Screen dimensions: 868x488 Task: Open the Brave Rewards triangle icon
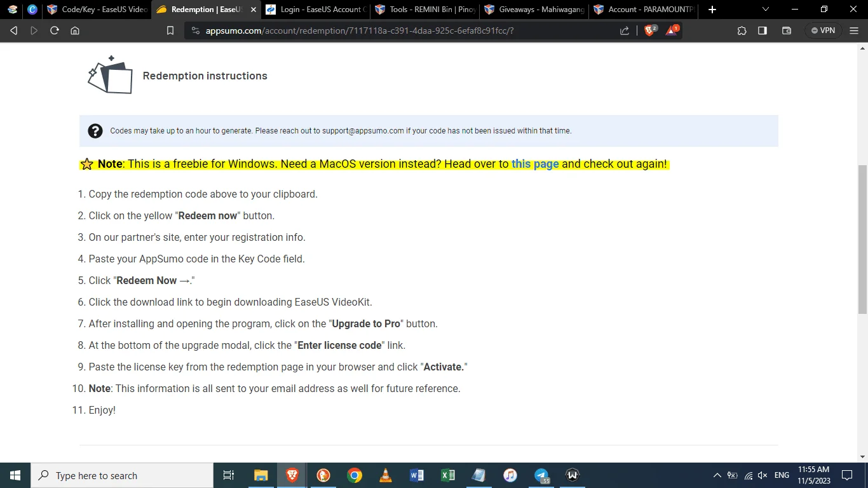tap(672, 30)
